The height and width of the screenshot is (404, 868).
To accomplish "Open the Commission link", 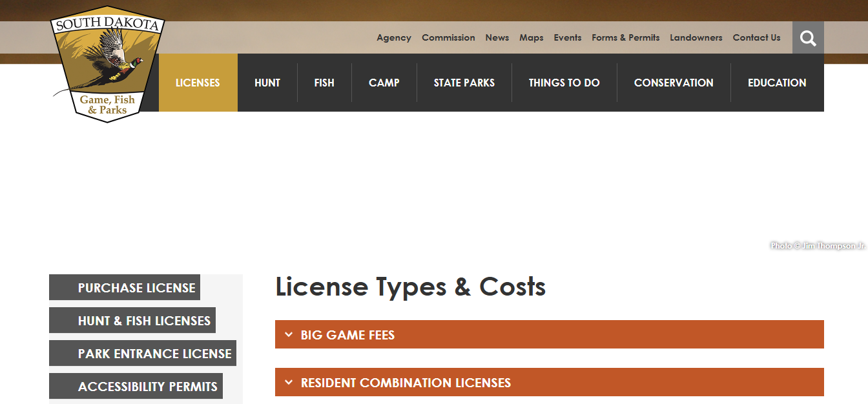I will click(x=448, y=37).
